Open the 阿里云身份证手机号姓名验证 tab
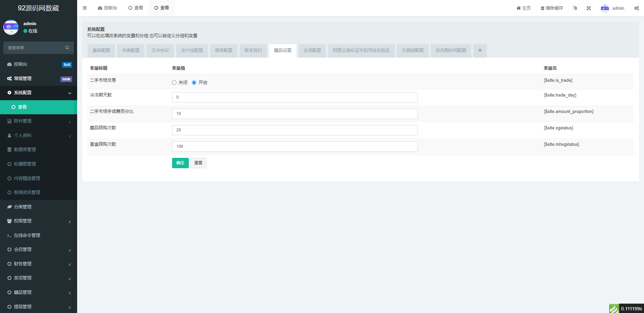 tap(362, 51)
